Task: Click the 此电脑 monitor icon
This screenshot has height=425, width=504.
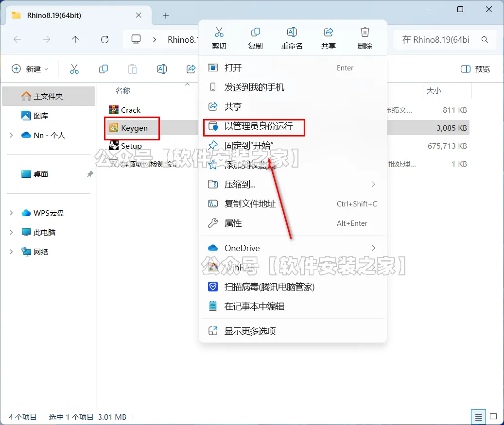Action: click(x=26, y=232)
